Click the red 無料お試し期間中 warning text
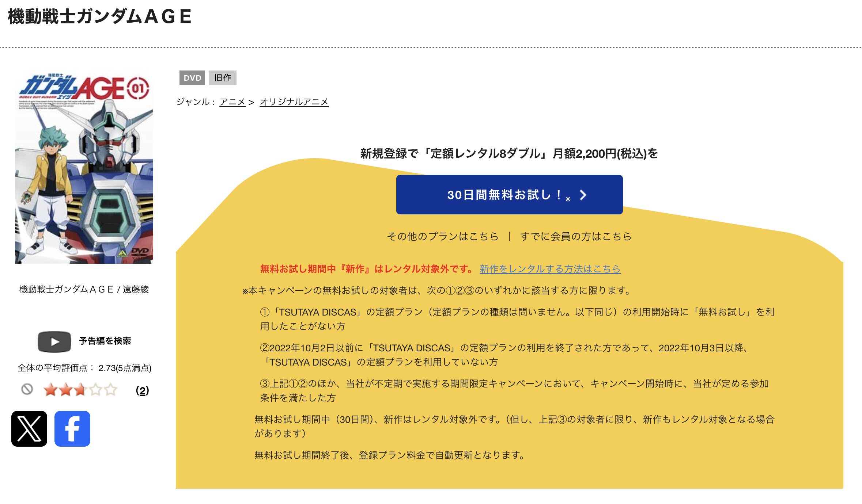 367,269
